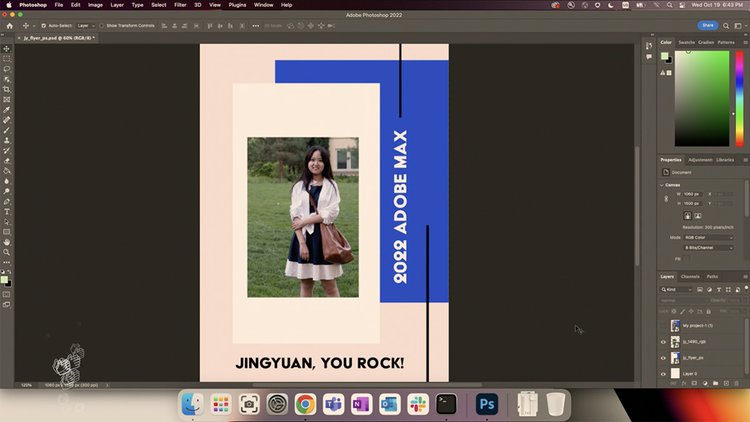Open Google Chrome from the Dock
750x422 pixels.
[305, 404]
